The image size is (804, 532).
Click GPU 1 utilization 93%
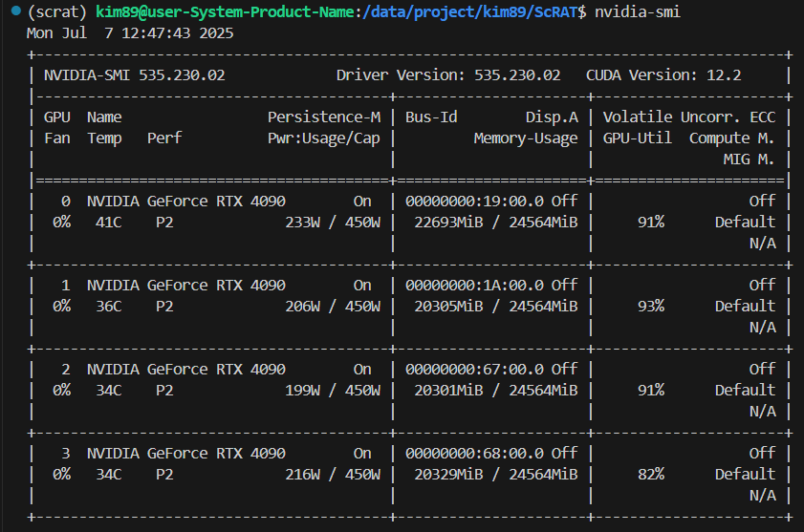pyautogui.click(x=651, y=307)
